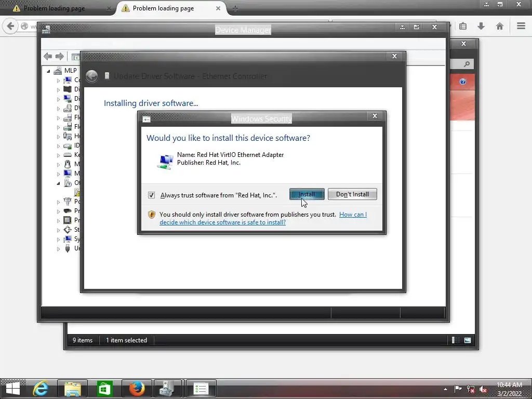The height and width of the screenshot is (399, 532).
Task: Click the taskbar clock showing 10:44 AM
Action: 509,389
